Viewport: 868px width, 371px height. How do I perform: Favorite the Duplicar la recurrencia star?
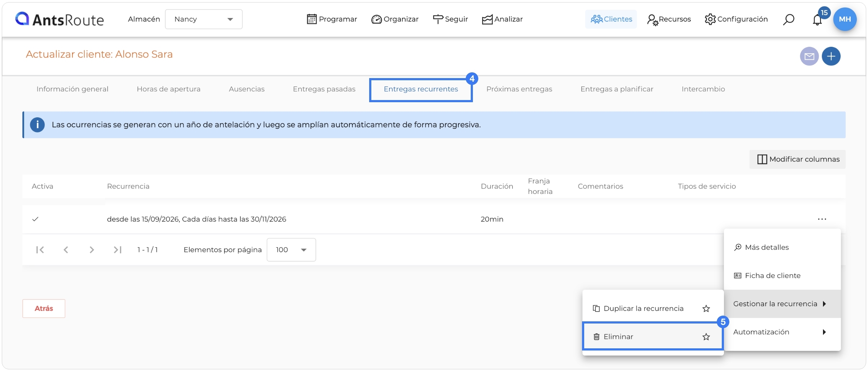click(x=706, y=308)
